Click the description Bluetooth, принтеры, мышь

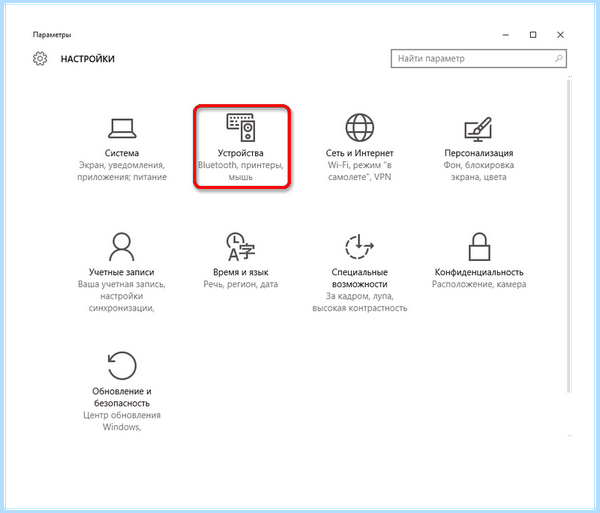(x=241, y=171)
